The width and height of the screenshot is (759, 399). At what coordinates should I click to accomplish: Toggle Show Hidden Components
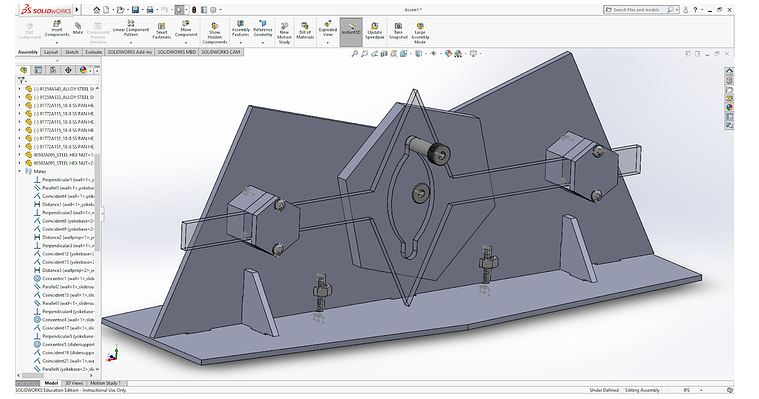214,32
